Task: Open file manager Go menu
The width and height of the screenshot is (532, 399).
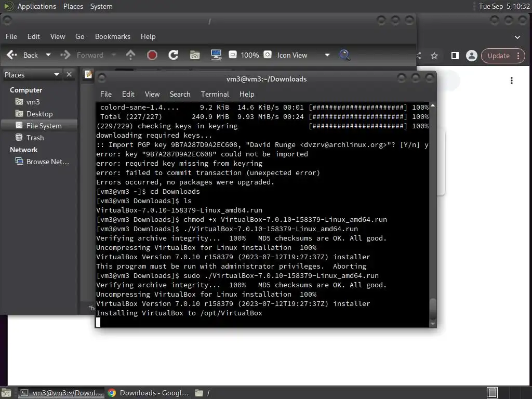Action: (79, 36)
